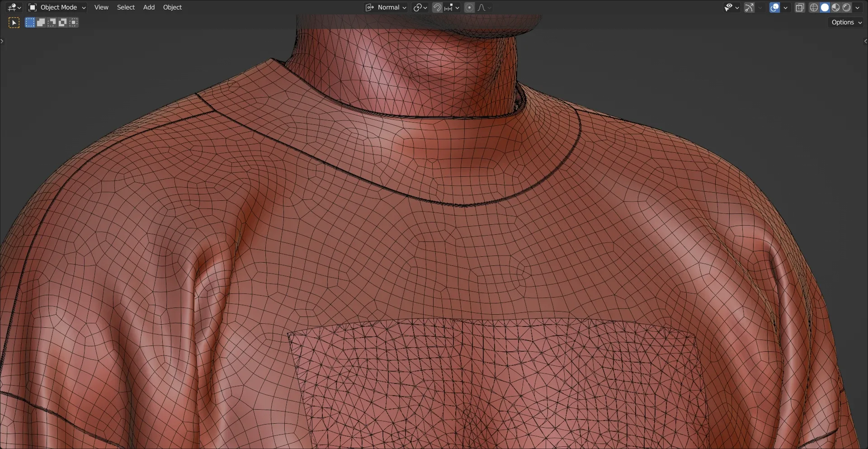Image resolution: width=868 pixels, height=449 pixels.
Task: Click the pivot point icon in the header
Action: pyautogui.click(x=418, y=7)
